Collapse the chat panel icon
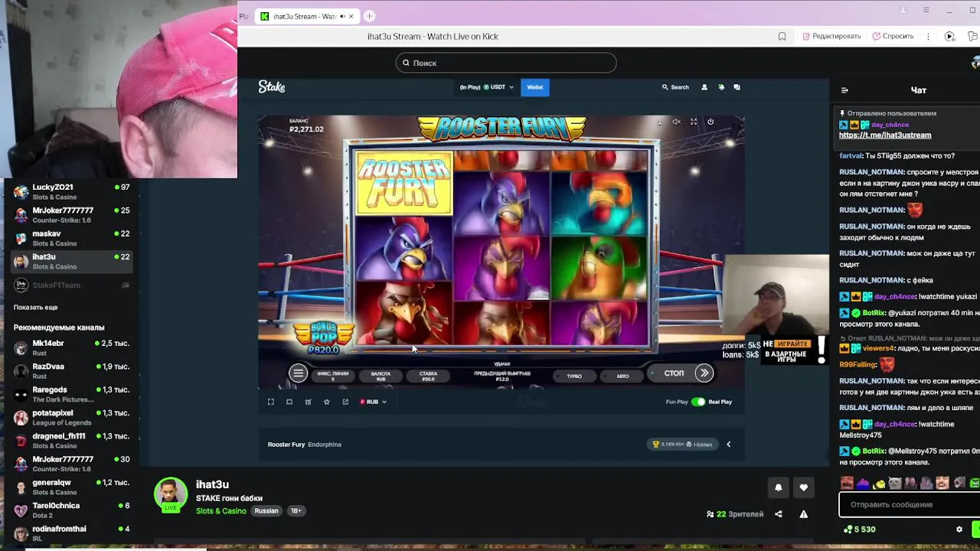The image size is (980, 551). 844,90
